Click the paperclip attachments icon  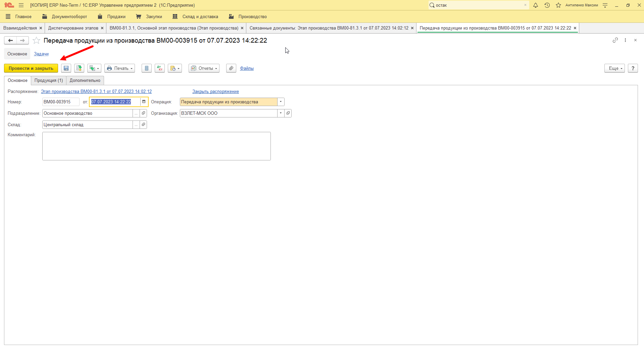coord(231,68)
